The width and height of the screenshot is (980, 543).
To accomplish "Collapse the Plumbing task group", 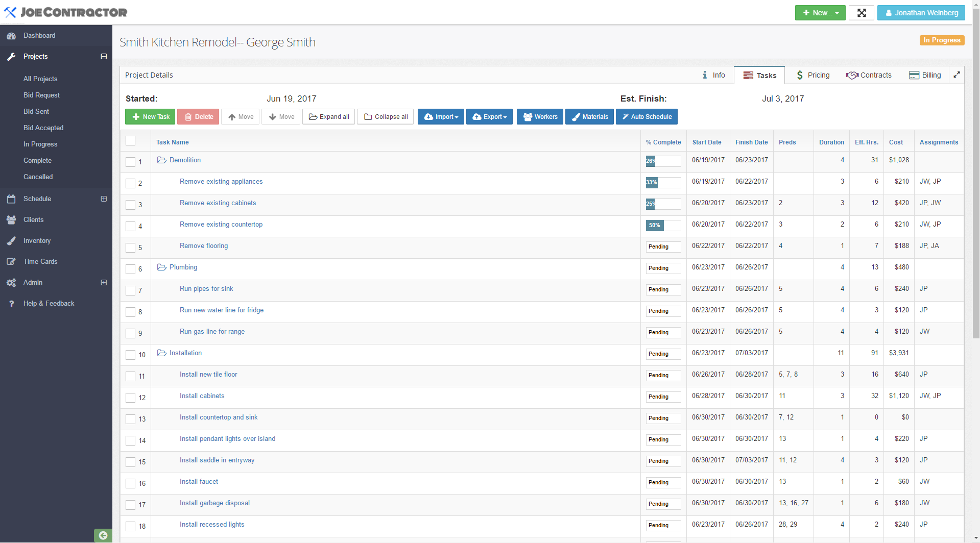I will tap(161, 267).
